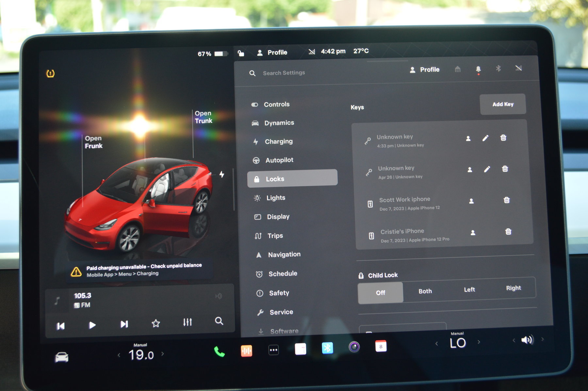This screenshot has width=588, height=391.
Task: Tap Open Frunk on car
Action: [93, 142]
